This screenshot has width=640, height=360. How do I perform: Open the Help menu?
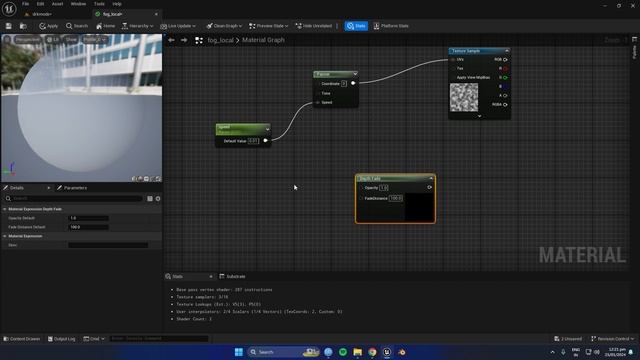click(117, 4)
